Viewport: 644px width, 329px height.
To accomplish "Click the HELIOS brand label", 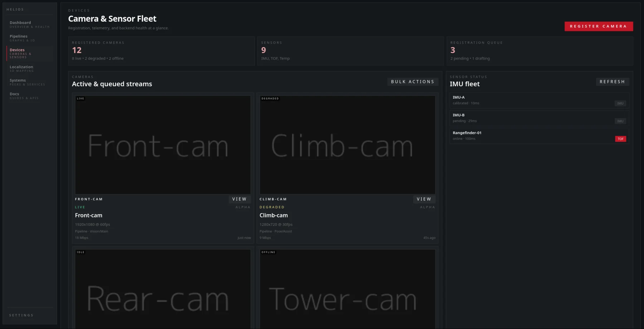I will click(x=15, y=10).
